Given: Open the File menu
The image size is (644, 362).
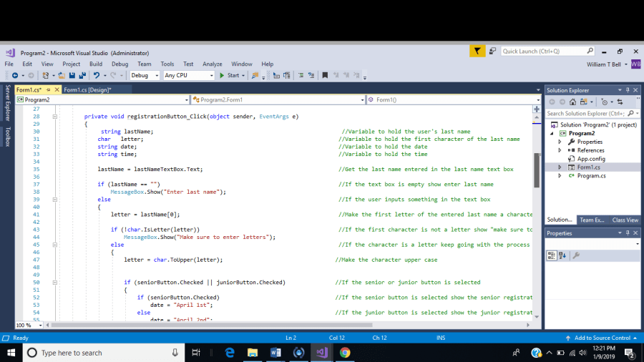Looking at the screenshot, I should pos(9,64).
